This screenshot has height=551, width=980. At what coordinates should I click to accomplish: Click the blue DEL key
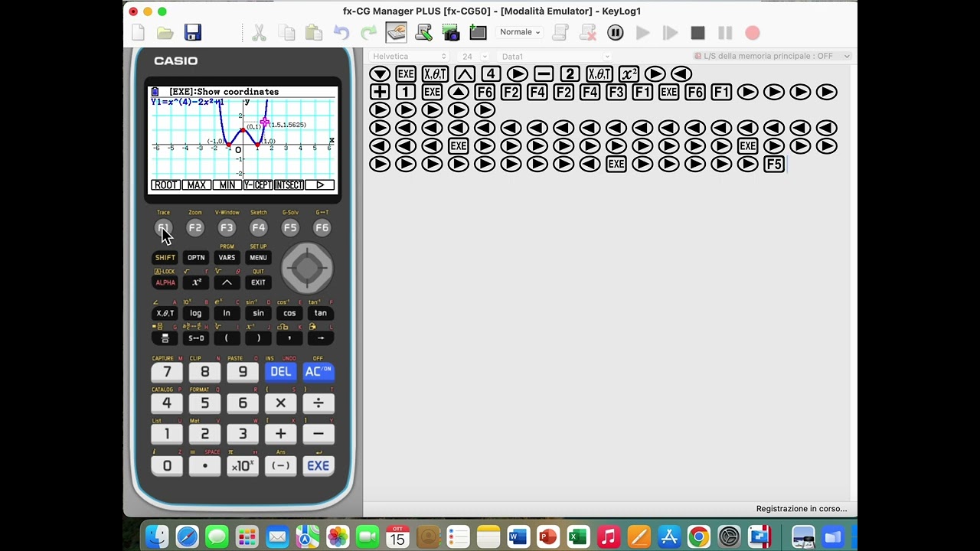280,371
